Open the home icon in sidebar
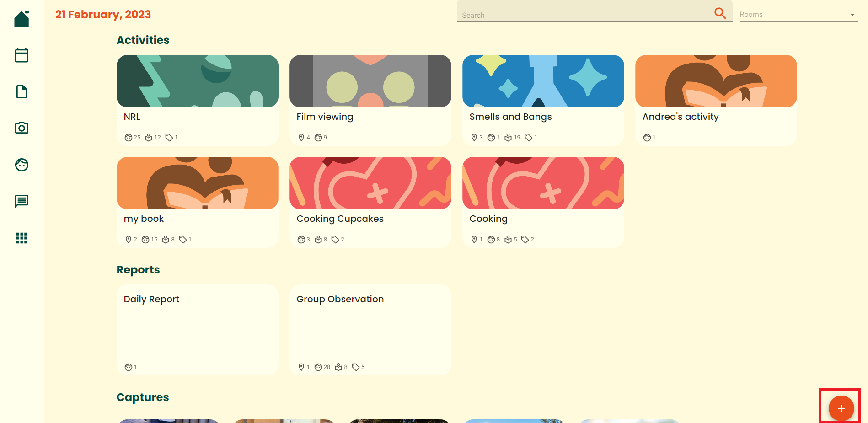The width and height of the screenshot is (868, 423). tap(21, 18)
